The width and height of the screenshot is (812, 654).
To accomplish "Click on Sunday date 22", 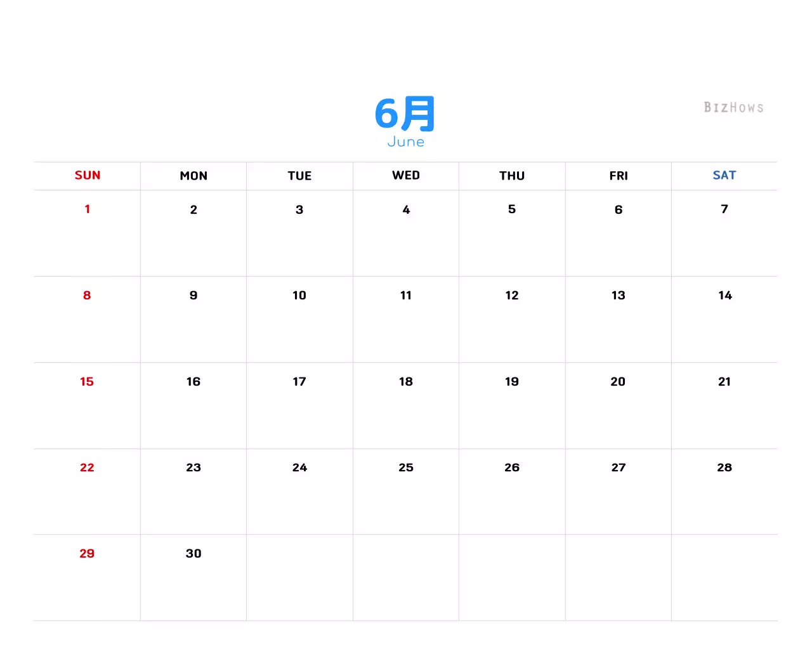I will 87,468.
